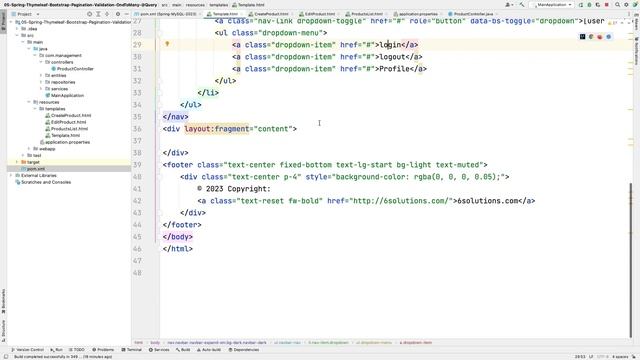
Task: Place cursor in login text on line 29
Action: point(390,45)
